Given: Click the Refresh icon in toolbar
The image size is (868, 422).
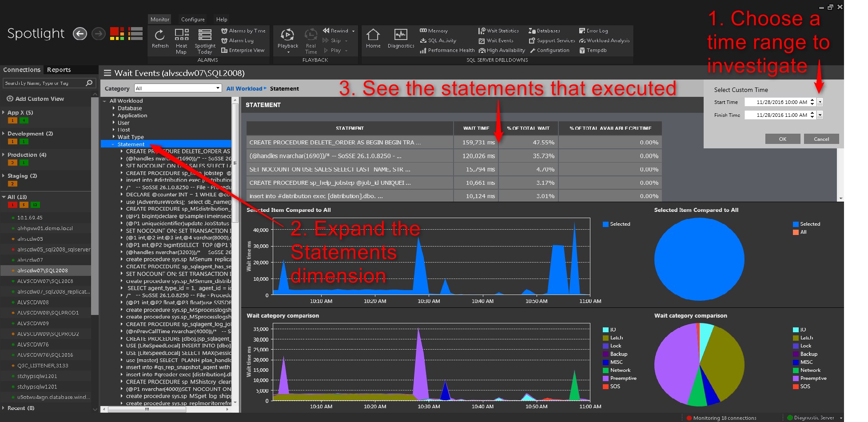Looking at the screenshot, I should 160,35.
